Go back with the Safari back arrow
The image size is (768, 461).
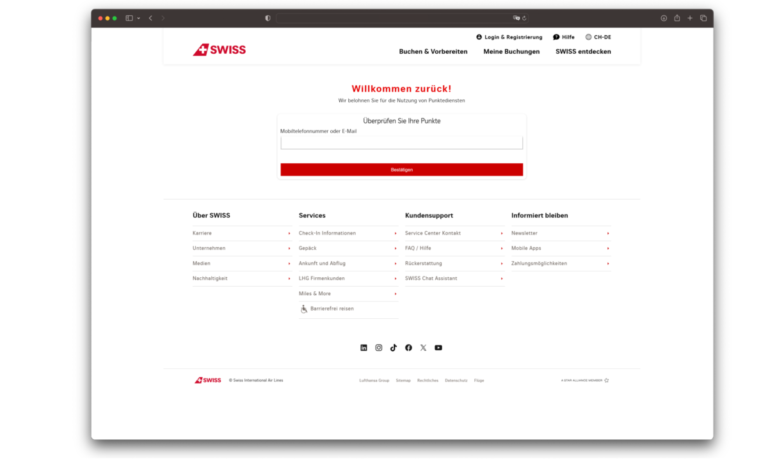[x=150, y=18]
